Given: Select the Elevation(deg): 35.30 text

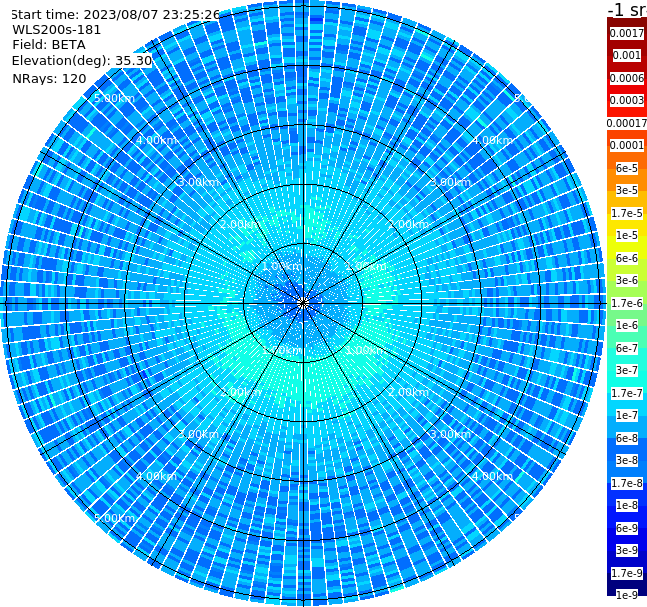Looking at the screenshot, I should [82, 61].
